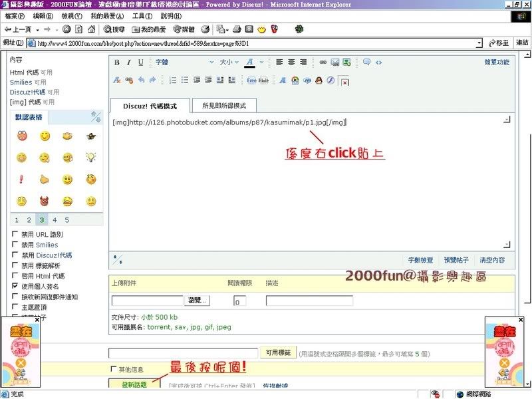This screenshot has height=399, width=532.
Task: Select smiley page 4
Action: pyautogui.click(x=55, y=220)
